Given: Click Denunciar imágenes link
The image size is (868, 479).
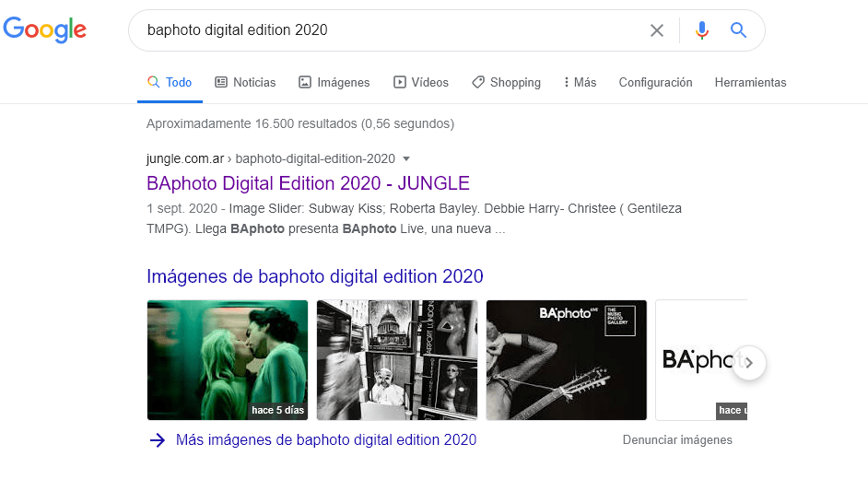Looking at the screenshot, I should tap(677, 439).
